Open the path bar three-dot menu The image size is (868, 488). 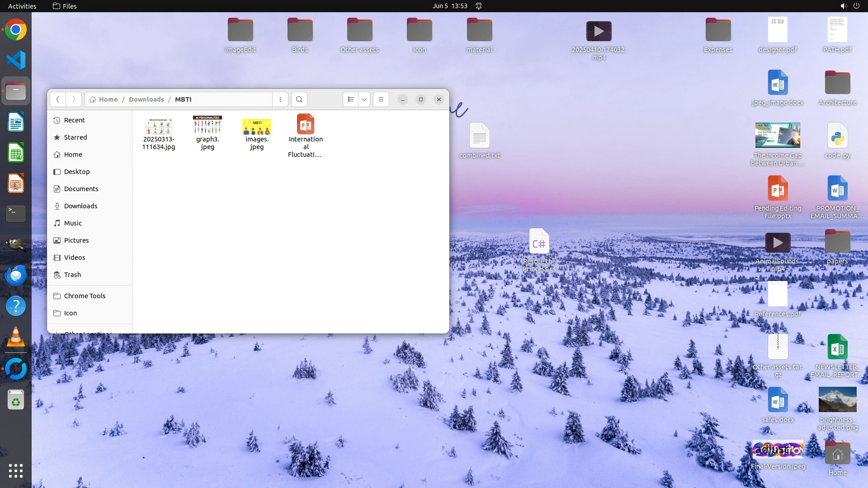pos(280,99)
